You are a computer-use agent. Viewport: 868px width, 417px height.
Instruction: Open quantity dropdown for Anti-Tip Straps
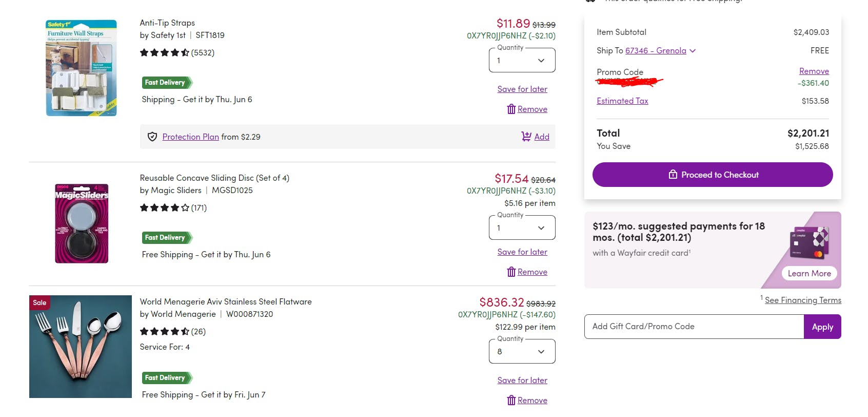[522, 61]
